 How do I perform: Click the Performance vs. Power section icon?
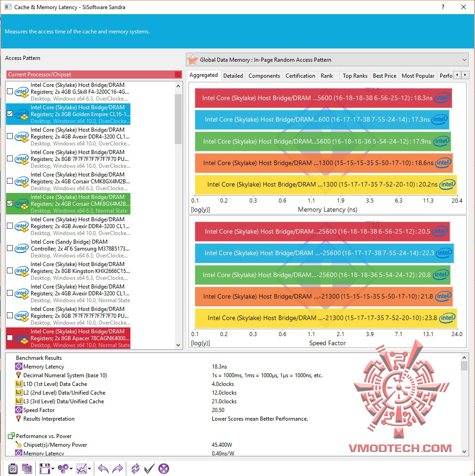pos(11,436)
